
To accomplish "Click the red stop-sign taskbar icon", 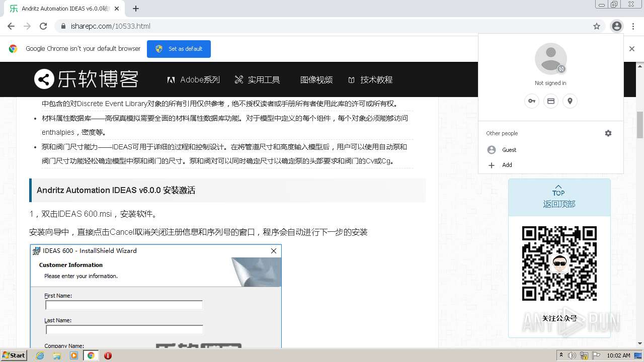I will [x=108, y=355].
